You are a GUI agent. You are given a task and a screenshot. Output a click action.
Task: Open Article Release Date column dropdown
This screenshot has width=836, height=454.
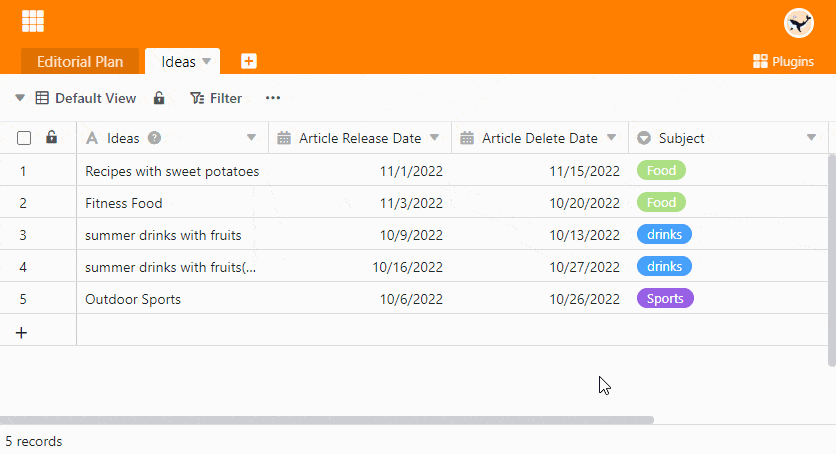coord(434,138)
